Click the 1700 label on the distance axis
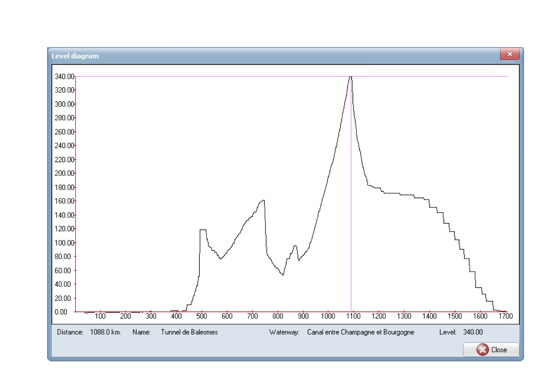Image resolution: width=555 pixels, height=392 pixels. [x=505, y=316]
